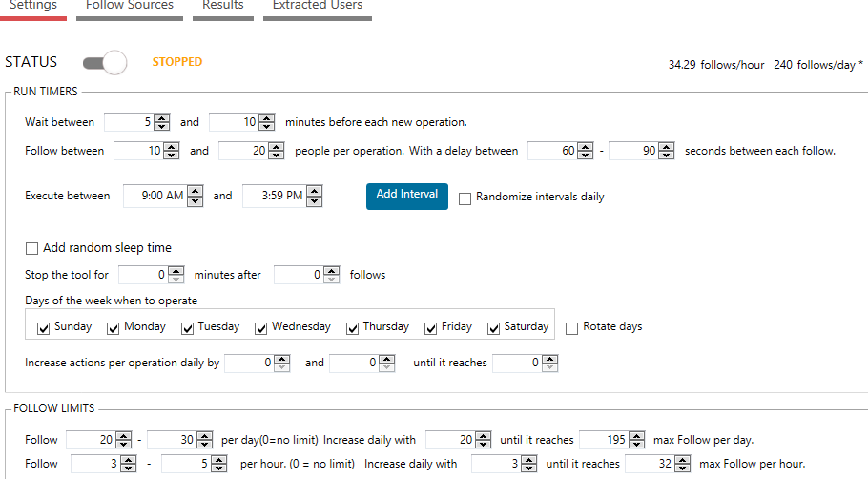Decrease Follow between maximum people value
The image size is (868, 479).
pos(276,155)
